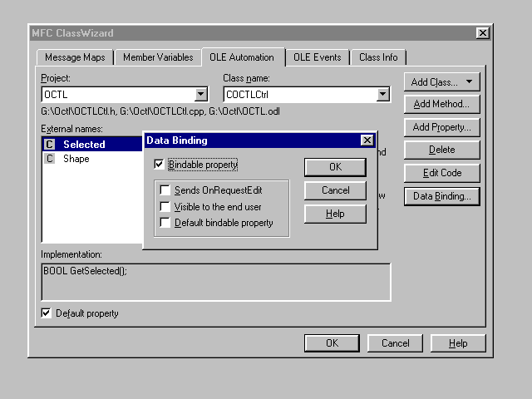Click Cancel in Data Binding dialog
532x399 pixels.
[335, 190]
